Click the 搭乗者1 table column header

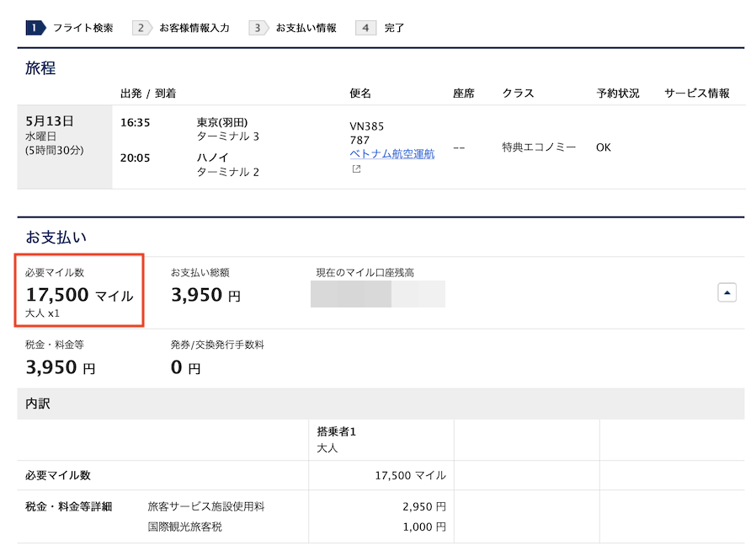[x=335, y=432]
